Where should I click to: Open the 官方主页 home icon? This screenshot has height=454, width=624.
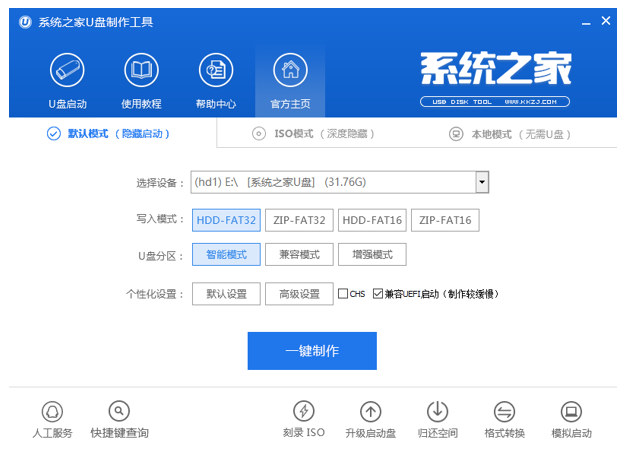click(290, 70)
